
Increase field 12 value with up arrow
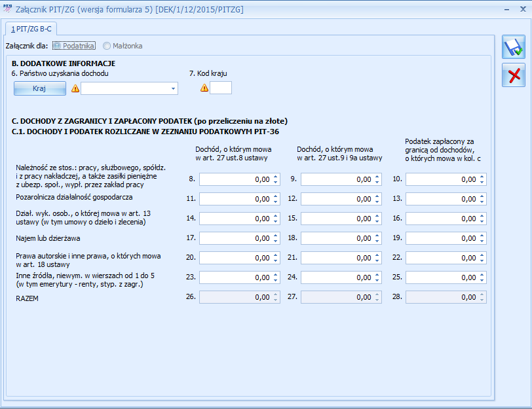click(x=377, y=196)
